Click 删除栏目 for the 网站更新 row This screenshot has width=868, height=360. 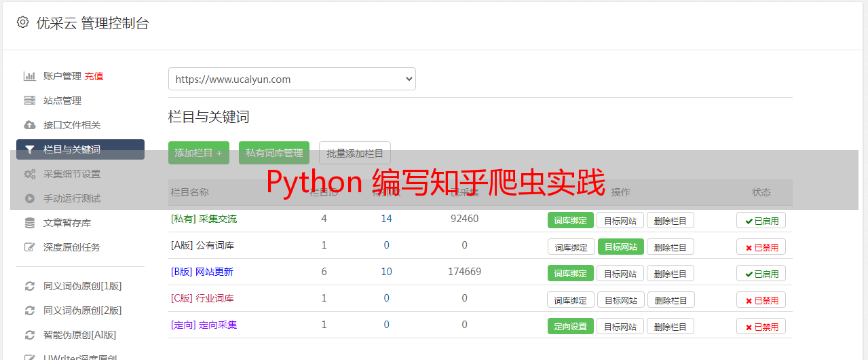click(670, 273)
